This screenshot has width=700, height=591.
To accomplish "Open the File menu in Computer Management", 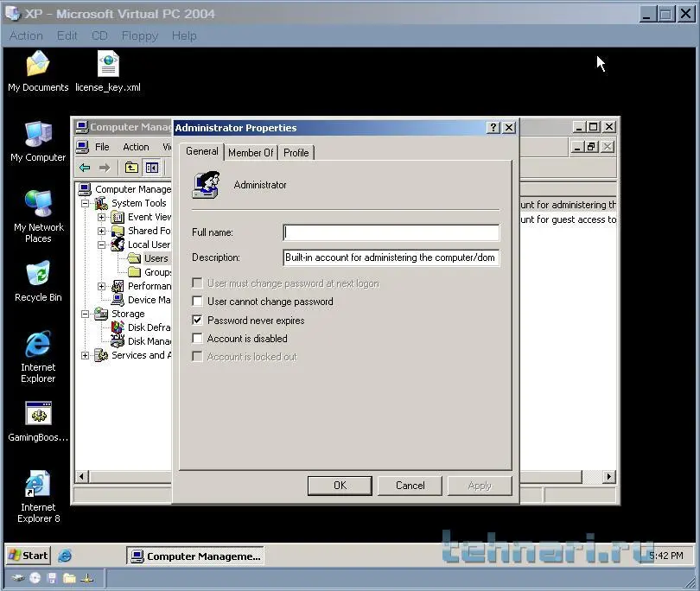I will (102, 147).
